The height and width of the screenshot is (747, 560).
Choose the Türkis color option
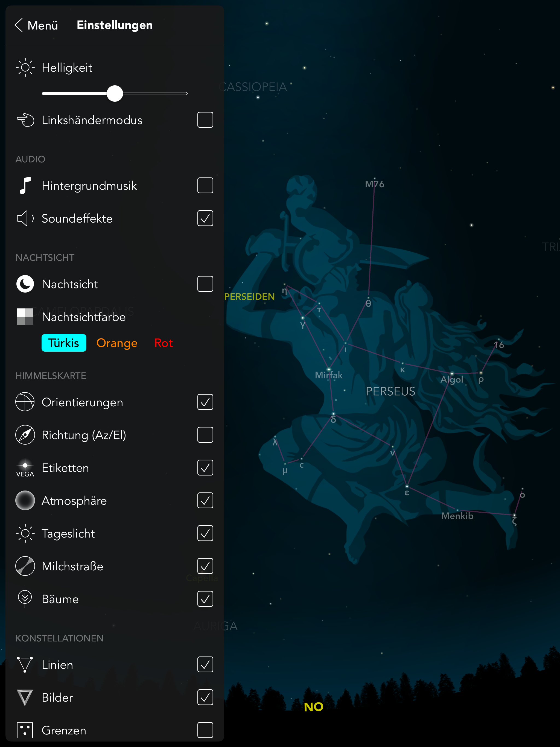[64, 343]
